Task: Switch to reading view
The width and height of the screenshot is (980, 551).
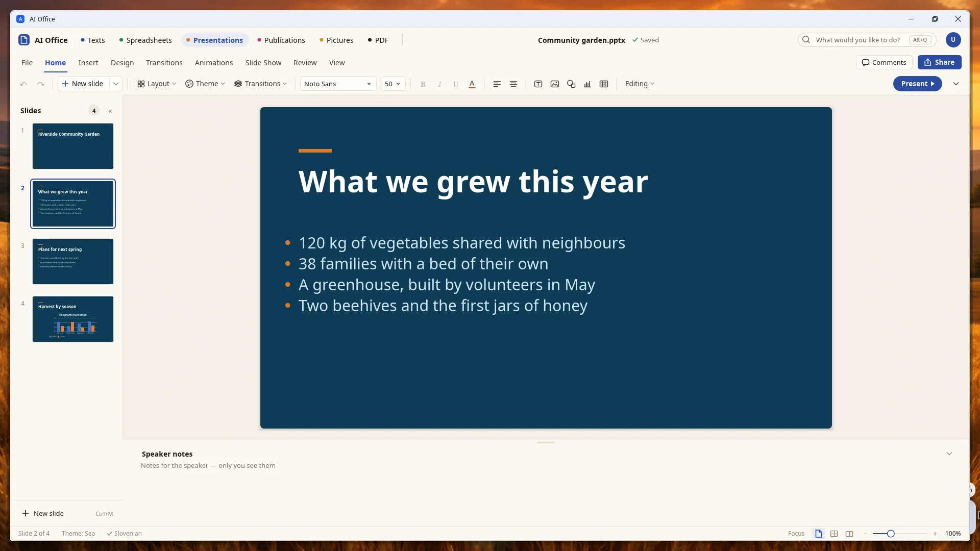Action: tap(849, 534)
